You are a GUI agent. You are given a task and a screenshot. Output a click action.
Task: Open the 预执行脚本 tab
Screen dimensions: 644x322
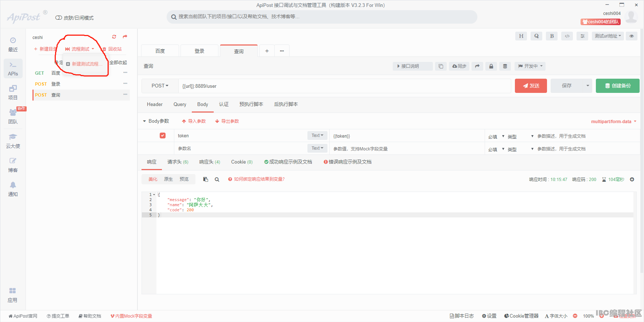pos(251,105)
